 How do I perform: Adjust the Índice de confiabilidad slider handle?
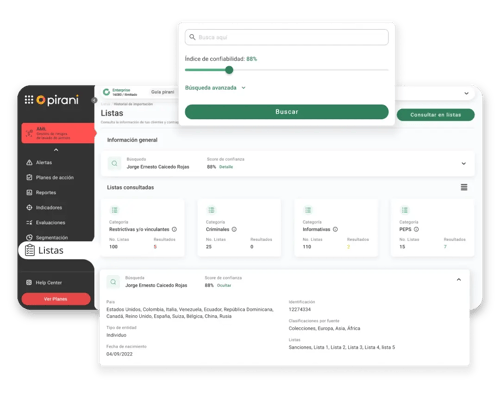(229, 70)
